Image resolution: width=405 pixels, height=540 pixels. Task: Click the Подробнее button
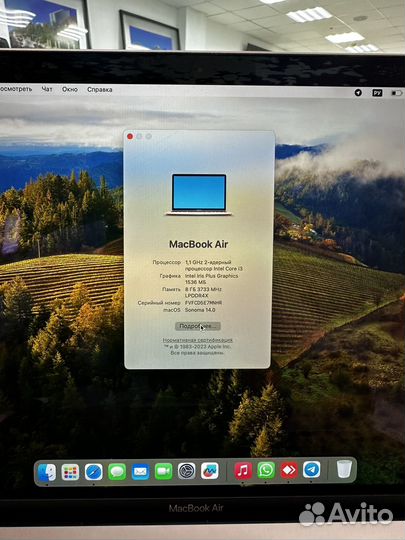point(198,326)
